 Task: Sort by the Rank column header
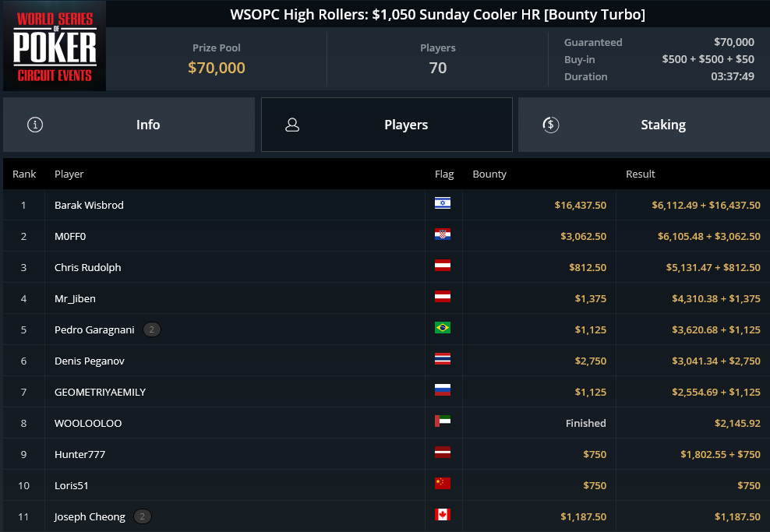point(24,174)
